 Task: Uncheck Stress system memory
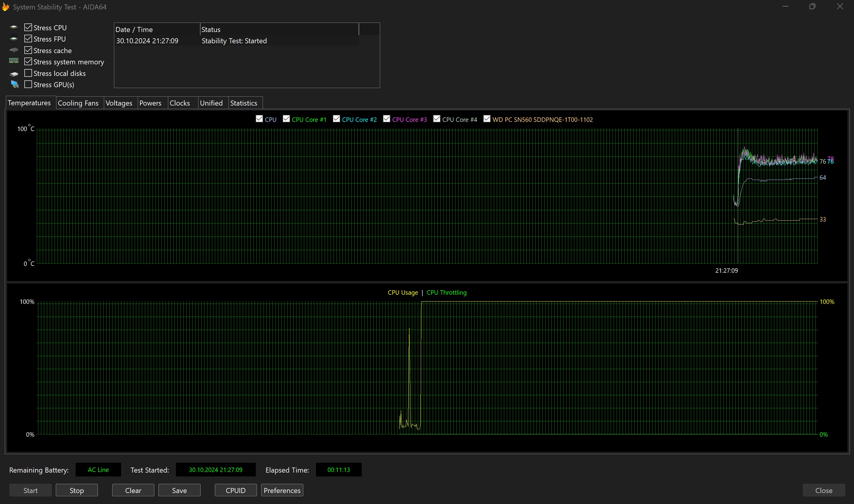coord(28,61)
